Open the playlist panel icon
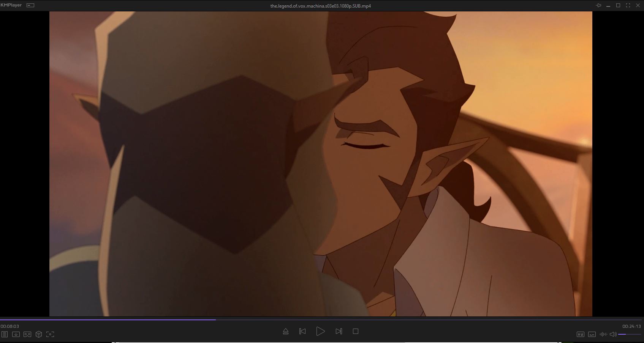Screen dimensions: 644x343 tap(5, 334)
